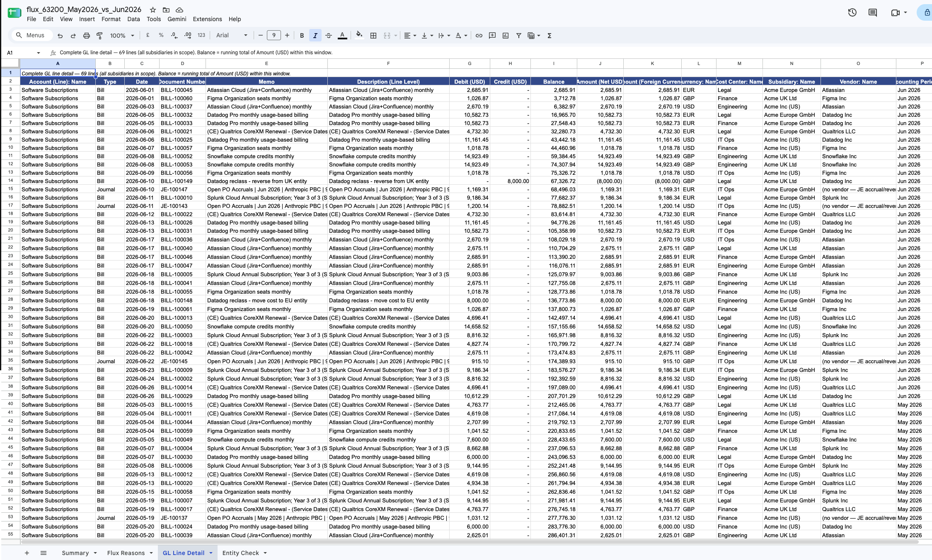Add a comment with the toolbar icon
The height and width of the screenshot is (560, 932).
[x=492, y=36]
